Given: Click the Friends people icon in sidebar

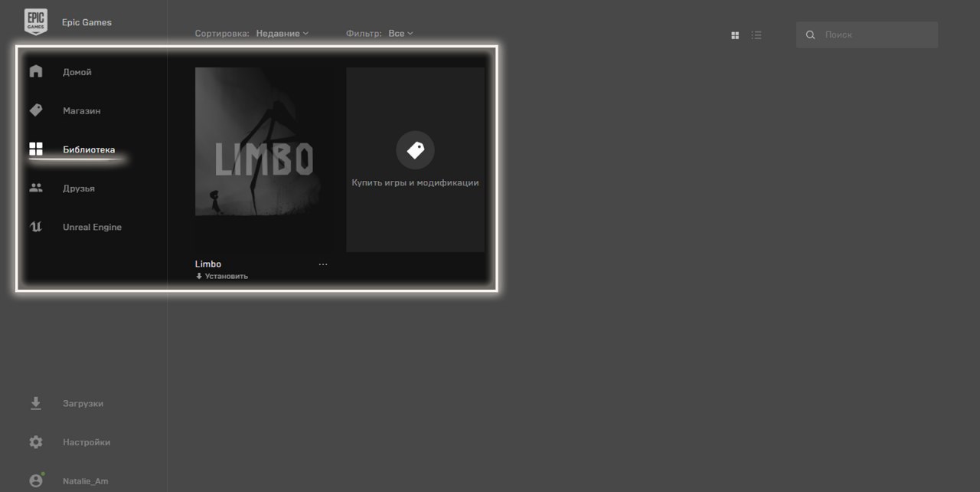Looking at the screenshot, I should pos(36,188).
